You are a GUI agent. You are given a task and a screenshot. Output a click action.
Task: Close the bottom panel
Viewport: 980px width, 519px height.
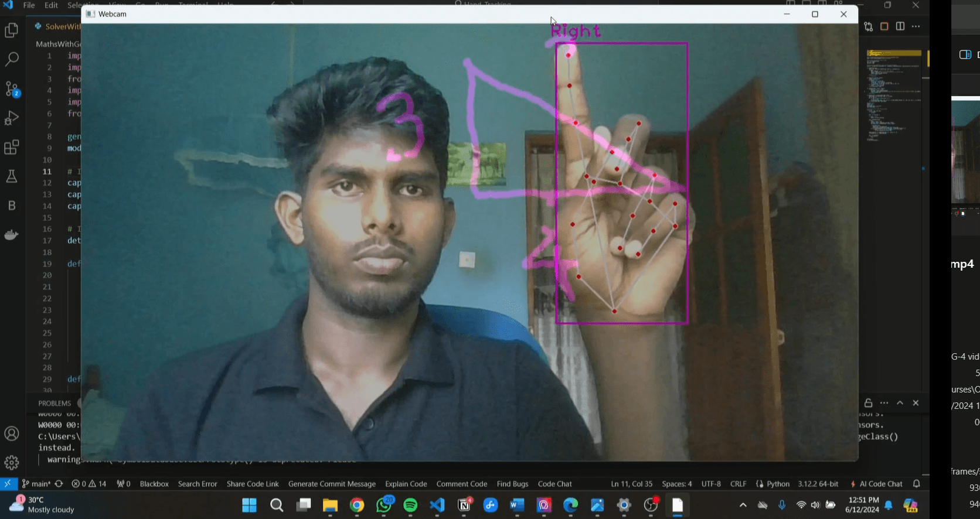[916, 403]
